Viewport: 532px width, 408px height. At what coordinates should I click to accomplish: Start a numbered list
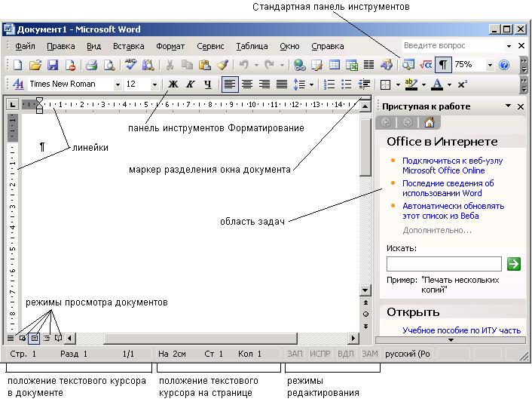click(x=329, y=84)
